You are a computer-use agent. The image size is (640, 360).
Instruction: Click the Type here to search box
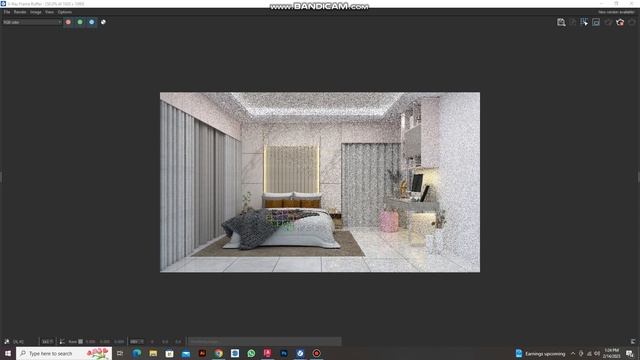pyautogui.click(x=64, y=353)
